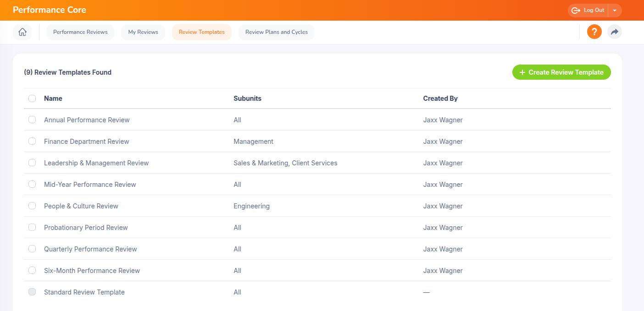Click the Subunits column header
Screen dimensions: 644x311
[247, 98]
